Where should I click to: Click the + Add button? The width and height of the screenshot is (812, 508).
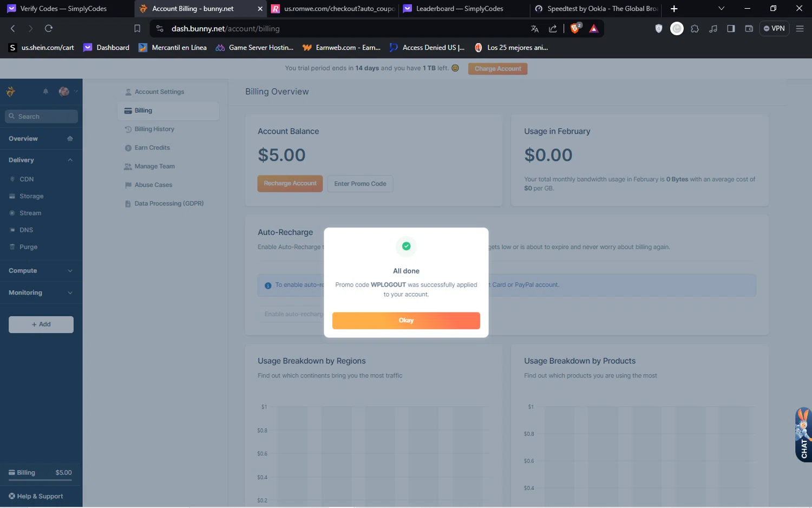[x=41, y=324]
